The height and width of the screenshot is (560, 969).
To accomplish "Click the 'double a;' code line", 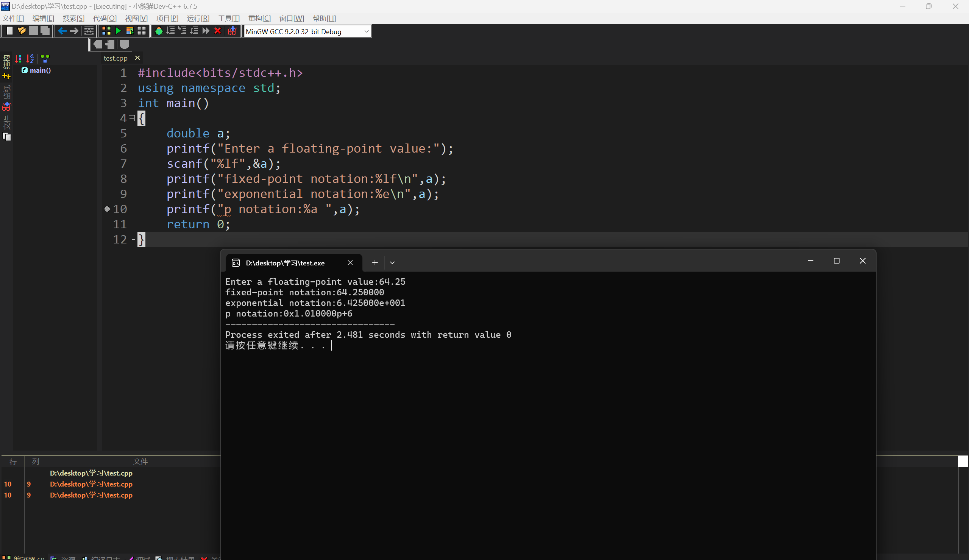I will click(198, 133).
